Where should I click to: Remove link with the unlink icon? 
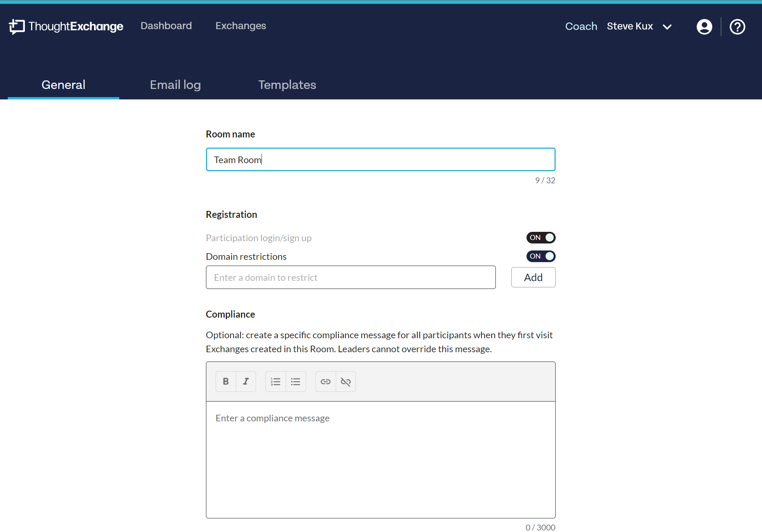click(346, 381)
